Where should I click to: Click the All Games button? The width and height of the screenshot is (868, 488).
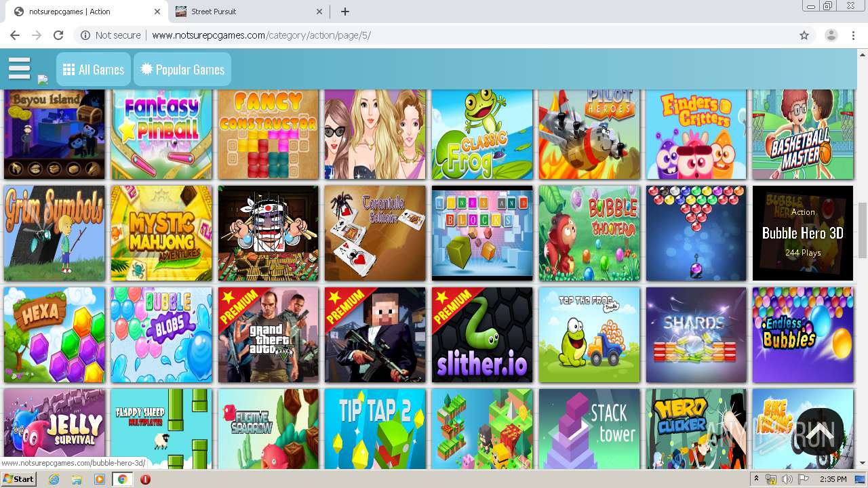(94, 69)
